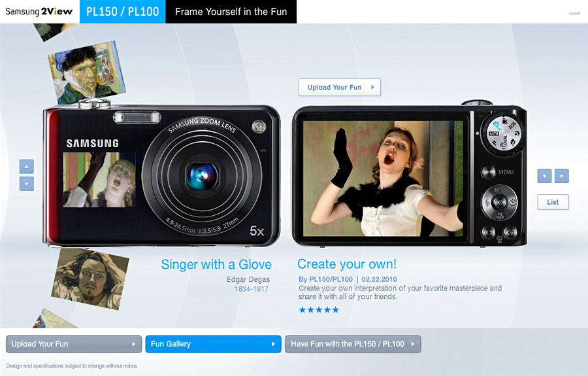Viewport: 588px width, 376px height.
Task: Click the down arrow beside the camera
Action: pyautogui.click(x=27, y=184)
